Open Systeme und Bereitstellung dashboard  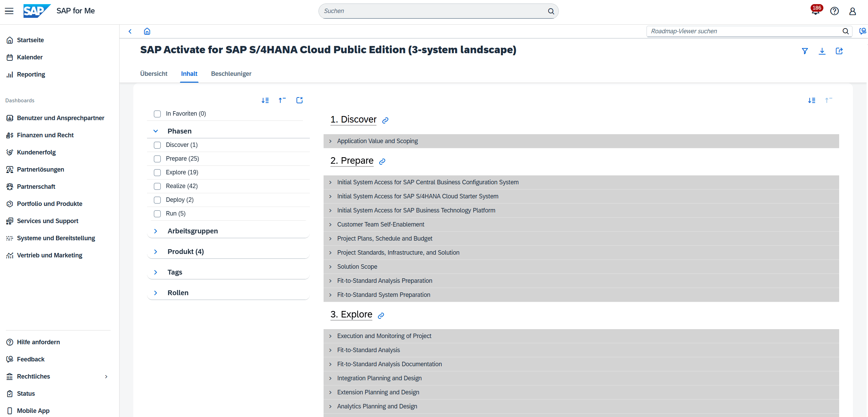coord(56,238)
